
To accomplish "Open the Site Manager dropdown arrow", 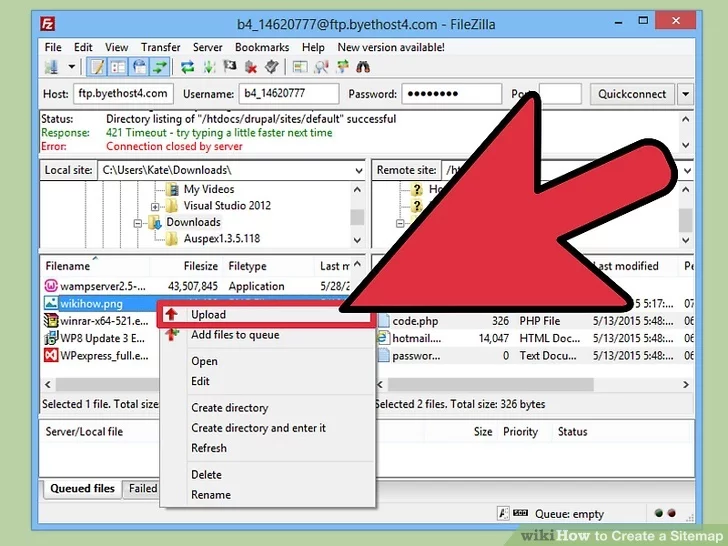I will [72, 67].
